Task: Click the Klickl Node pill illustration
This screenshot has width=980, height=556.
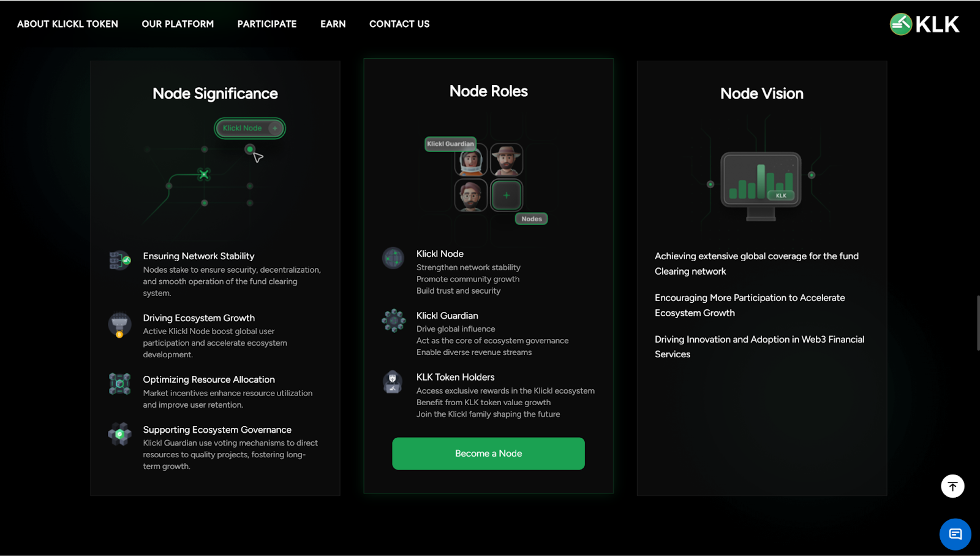Action: 250,128
